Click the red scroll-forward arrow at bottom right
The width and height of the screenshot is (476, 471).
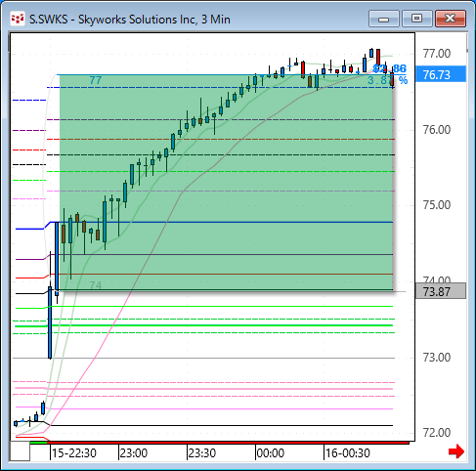click(456, 451)
